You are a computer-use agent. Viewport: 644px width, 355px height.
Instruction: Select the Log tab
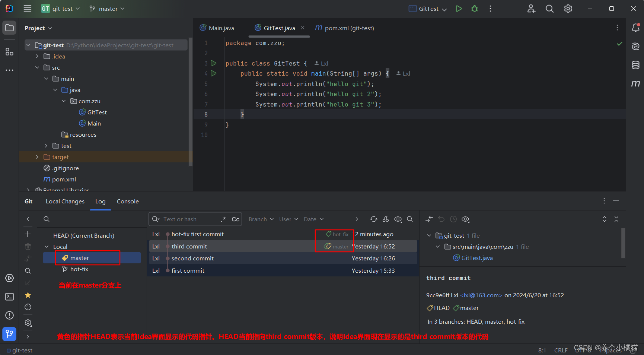[101, 201]
